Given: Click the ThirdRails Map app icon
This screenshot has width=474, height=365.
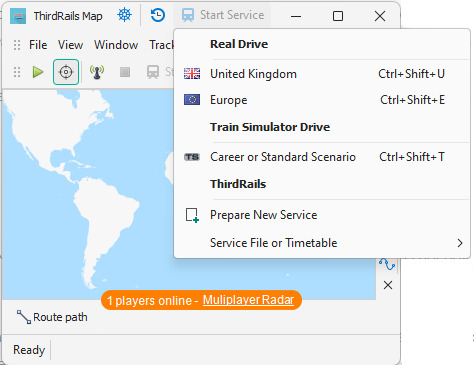Looking at the screenshot, I should click(x=18, y=16).
